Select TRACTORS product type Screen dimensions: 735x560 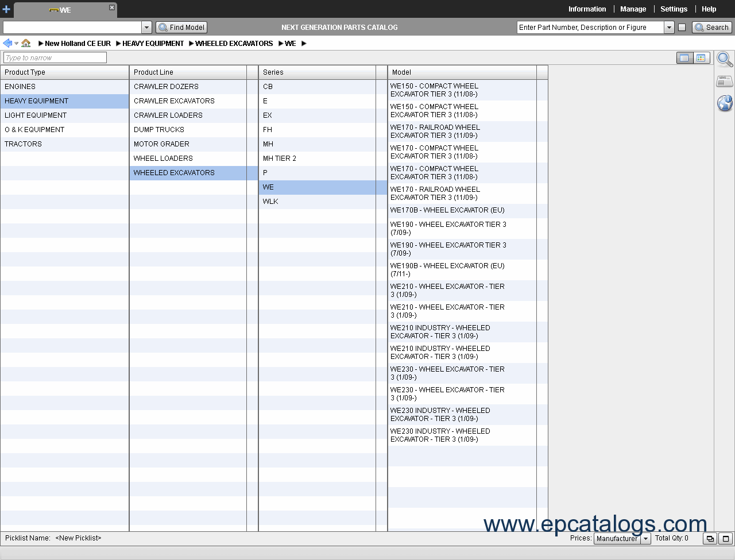coord(64,144)
